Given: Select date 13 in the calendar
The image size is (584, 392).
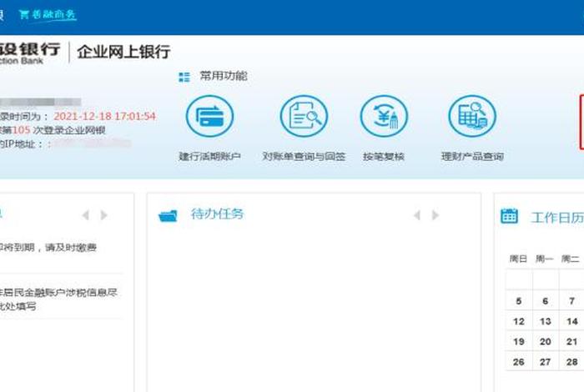Looking at the screenshot, I should pyautogui.click(x=546, y=321).
